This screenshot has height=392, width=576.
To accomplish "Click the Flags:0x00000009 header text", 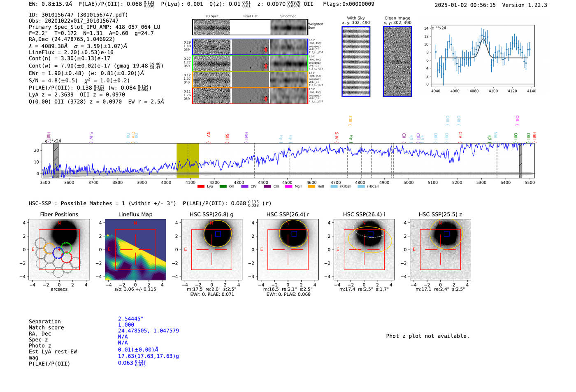I will click(348, 4).
